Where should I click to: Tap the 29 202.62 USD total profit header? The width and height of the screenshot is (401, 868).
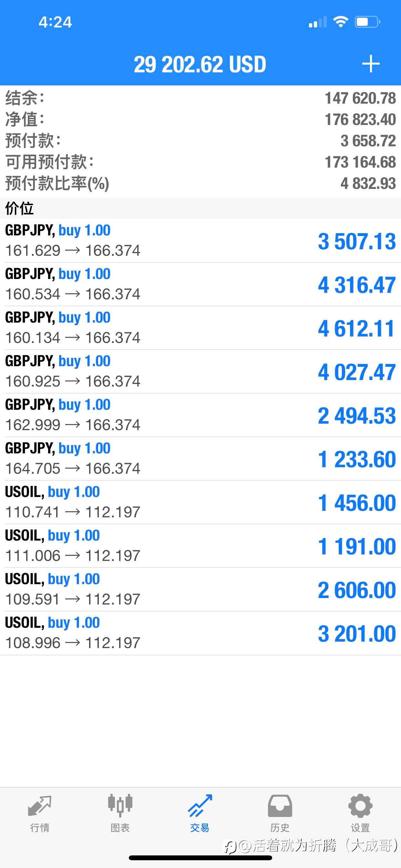pyautogui.click(x=200, y=64)
